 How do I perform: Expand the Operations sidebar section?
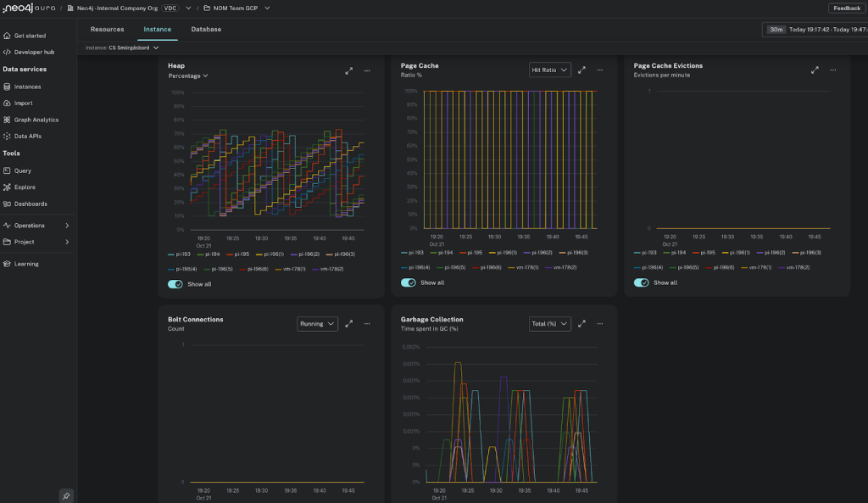(31, 225)
